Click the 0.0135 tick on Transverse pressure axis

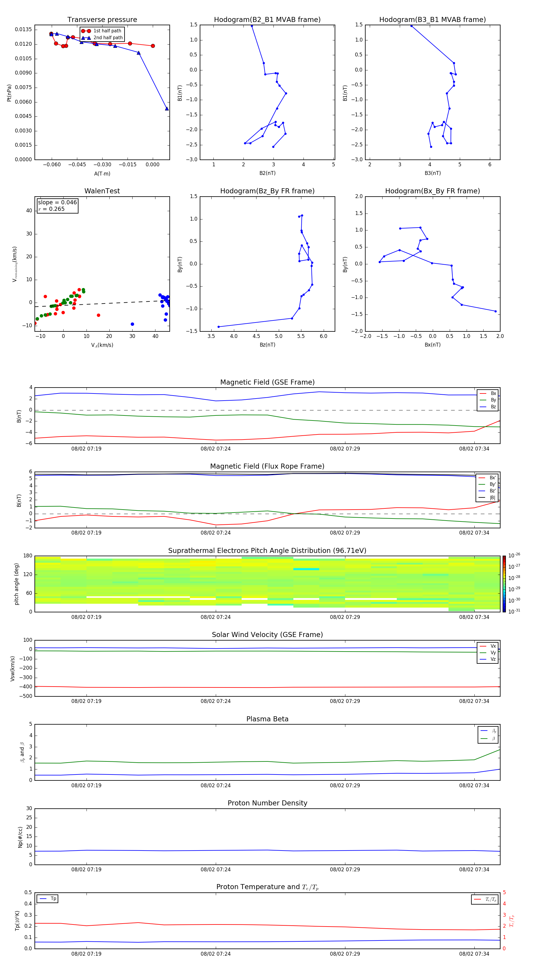tap(23, 30)
